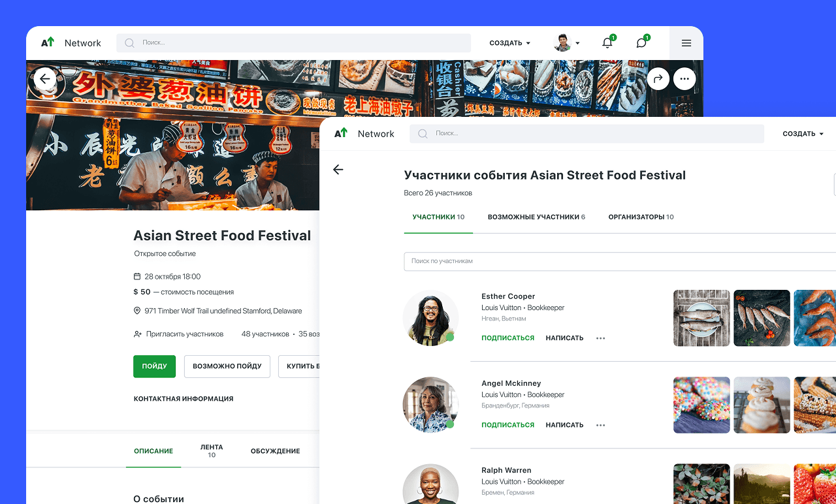
Task: Open more options for Esther Cooper
Action: pos(601,338)
